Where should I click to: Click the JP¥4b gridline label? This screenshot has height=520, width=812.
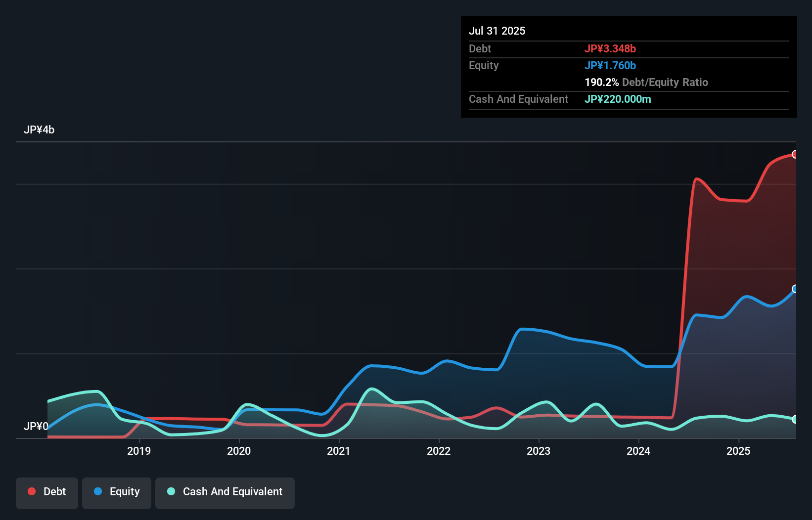click(40, 130)
